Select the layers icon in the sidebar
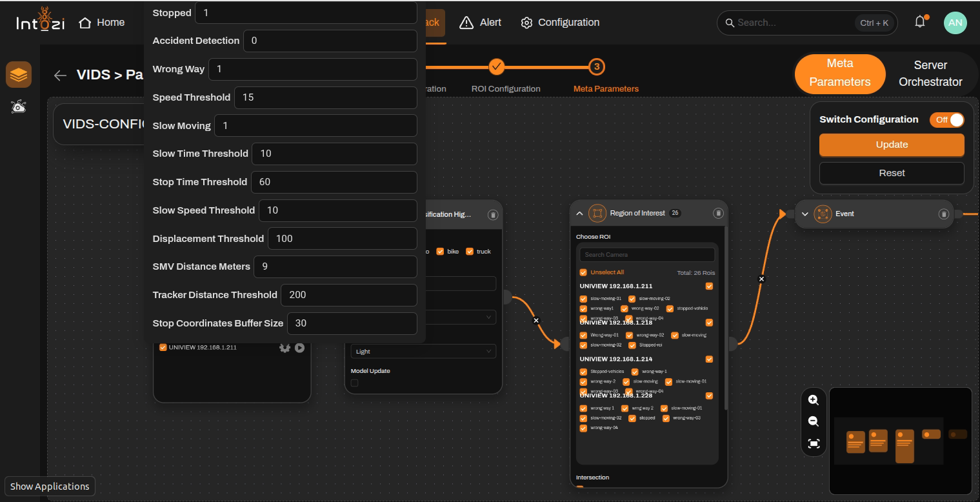 click(x=19, y=75)
